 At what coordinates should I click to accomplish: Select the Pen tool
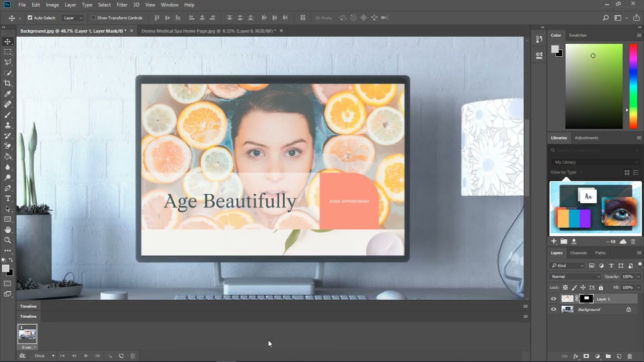click(x=8, y=188)
